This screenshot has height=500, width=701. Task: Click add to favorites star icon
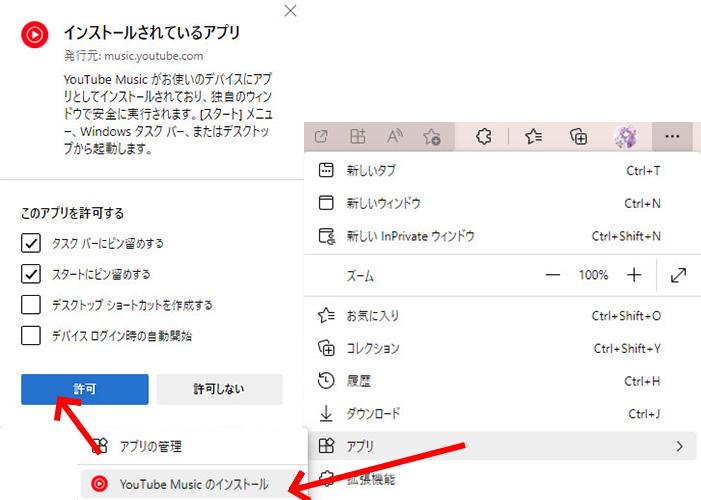click(432, 136)
